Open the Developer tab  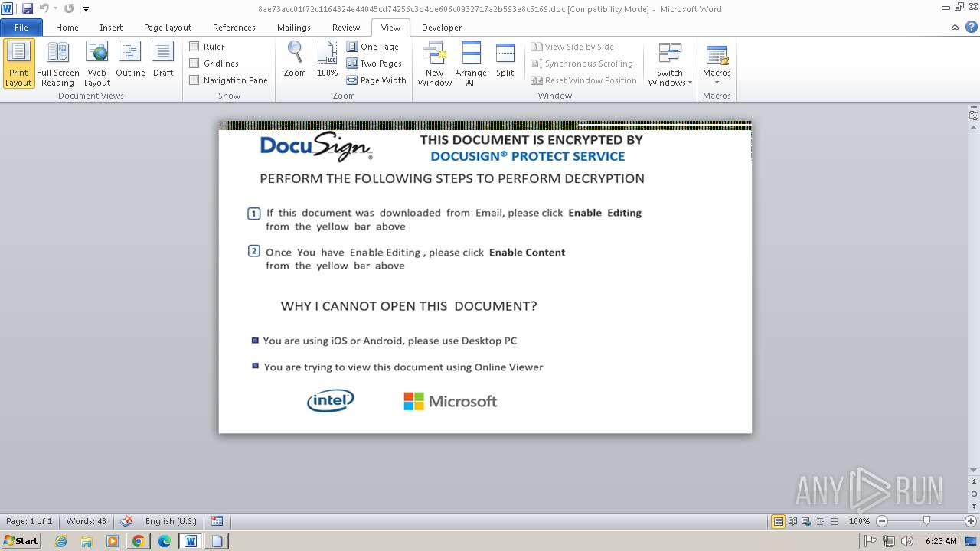click(442, 28)
